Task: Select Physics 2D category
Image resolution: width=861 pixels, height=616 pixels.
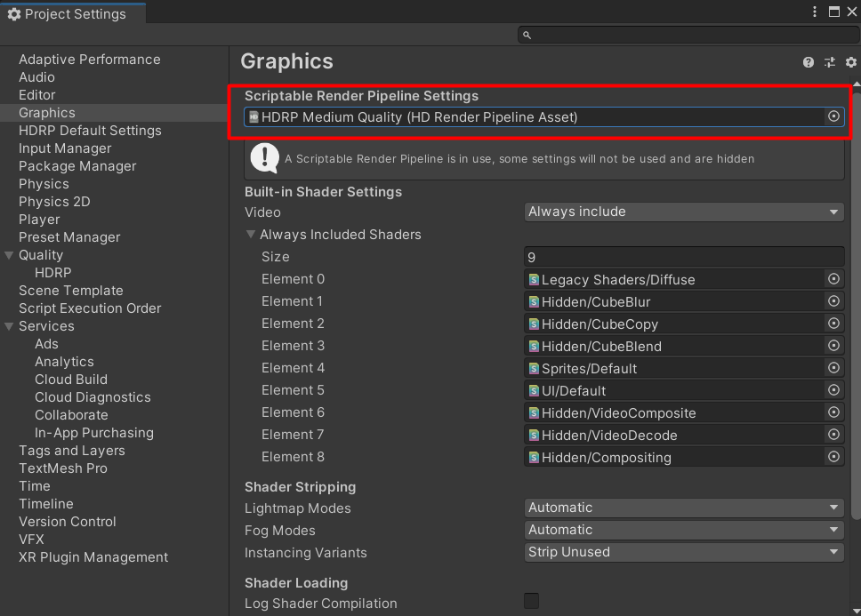Action: point(54,202)
